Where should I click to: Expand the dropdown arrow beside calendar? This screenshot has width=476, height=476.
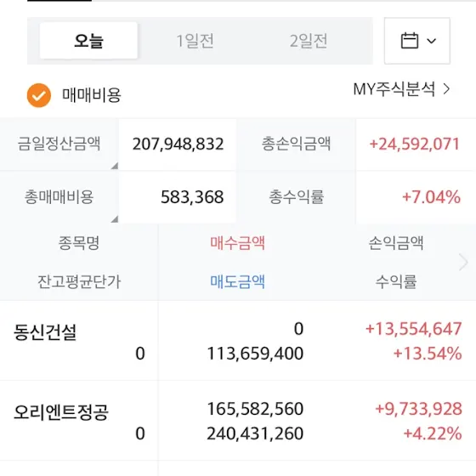click(x=432, y=41)
